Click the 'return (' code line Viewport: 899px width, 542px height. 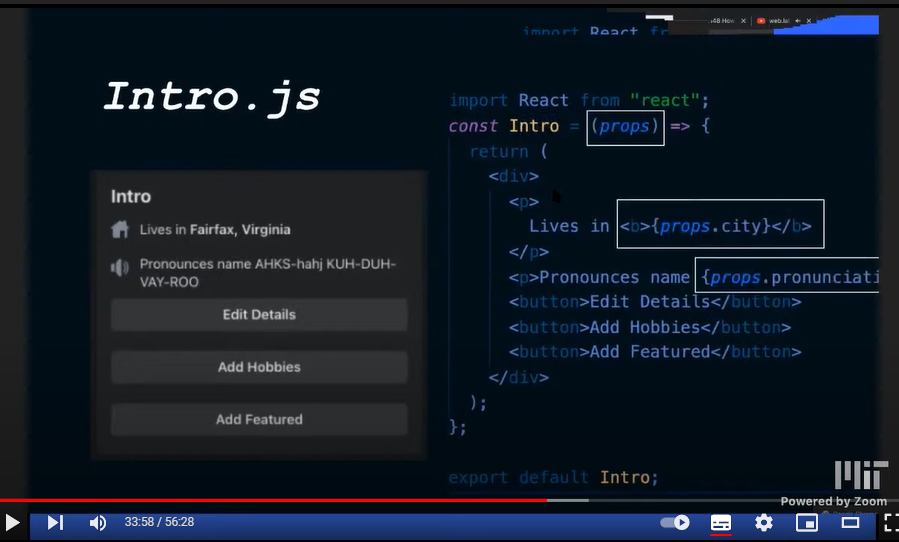coord(509,151)
